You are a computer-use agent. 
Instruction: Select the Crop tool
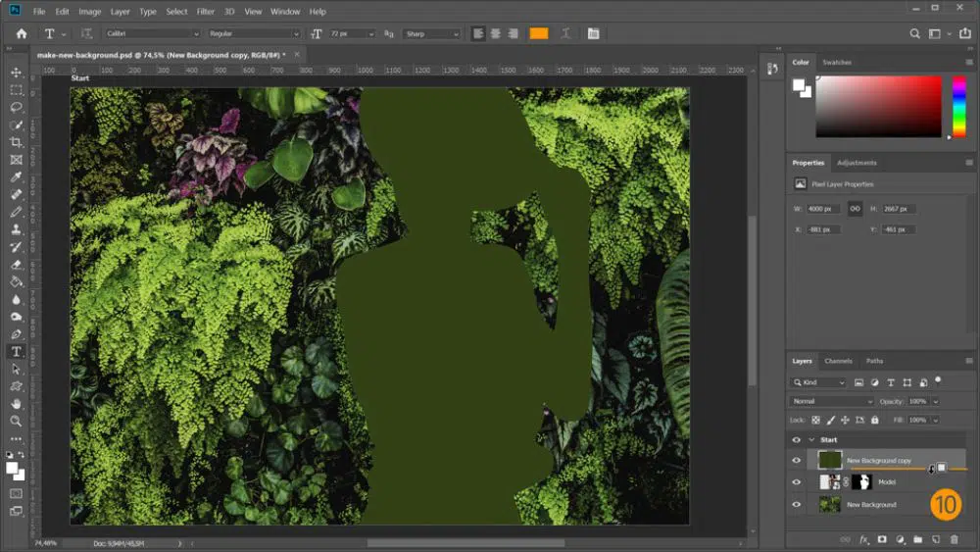coord(16,142)
